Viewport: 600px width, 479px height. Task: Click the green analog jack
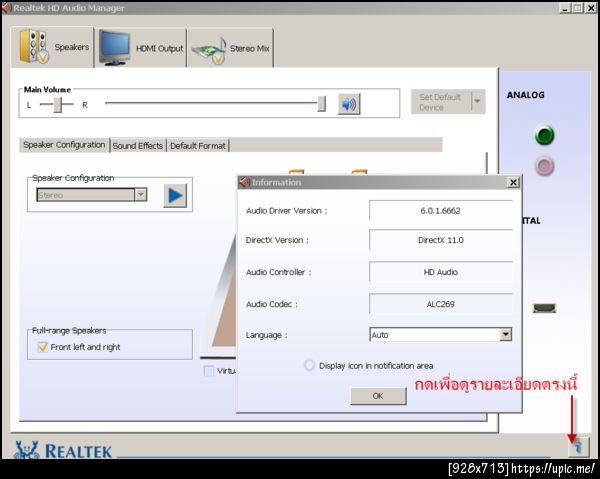coord(544,135)
